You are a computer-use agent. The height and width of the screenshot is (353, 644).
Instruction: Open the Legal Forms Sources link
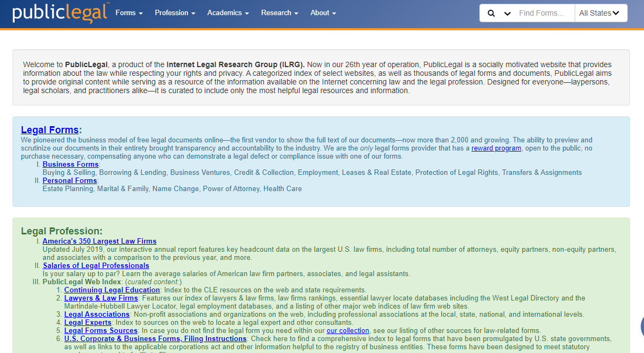101,330
